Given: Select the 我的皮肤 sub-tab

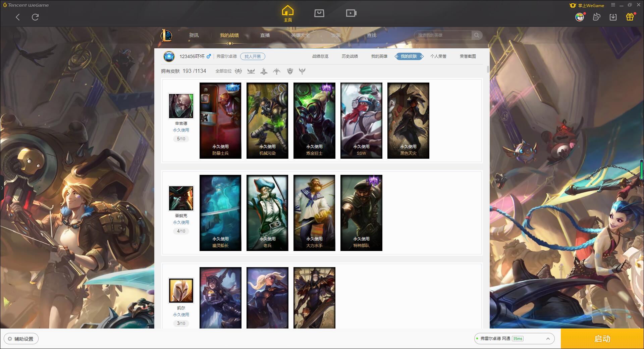Looking at the screenshot, I should (x=409, y=56).
